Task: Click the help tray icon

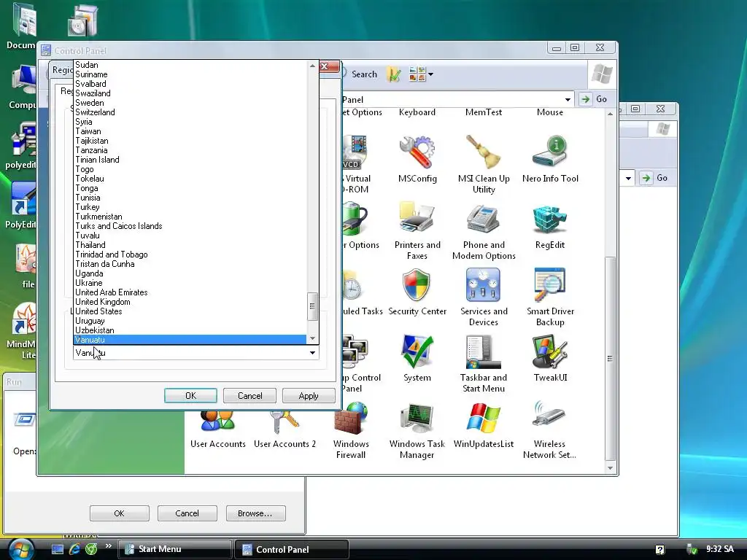Action: coord(659,550)
